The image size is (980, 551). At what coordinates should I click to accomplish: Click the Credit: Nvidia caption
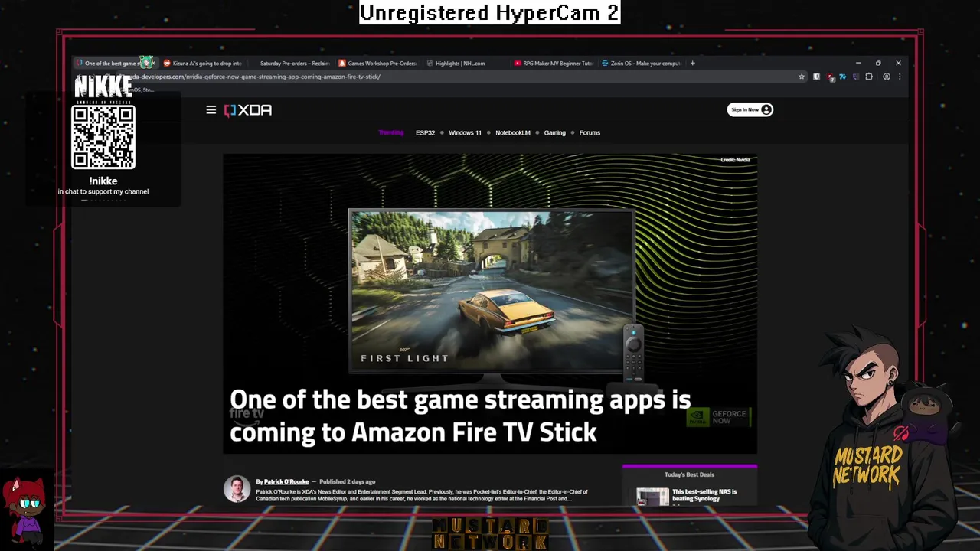[x=735, y=160]
